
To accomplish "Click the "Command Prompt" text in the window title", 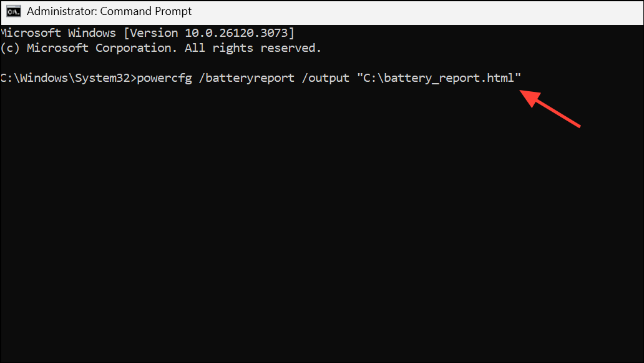I will coord(146,11).
